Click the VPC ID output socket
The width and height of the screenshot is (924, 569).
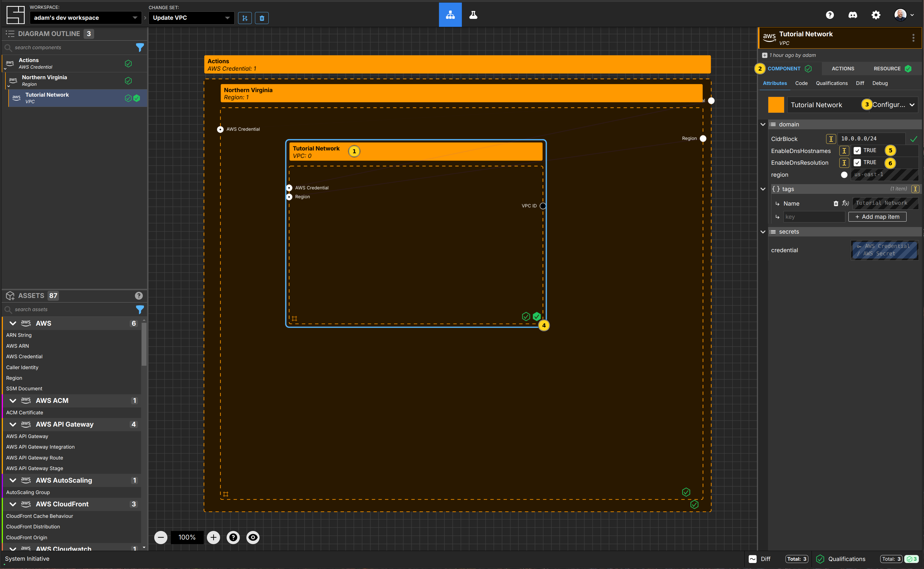543,206
